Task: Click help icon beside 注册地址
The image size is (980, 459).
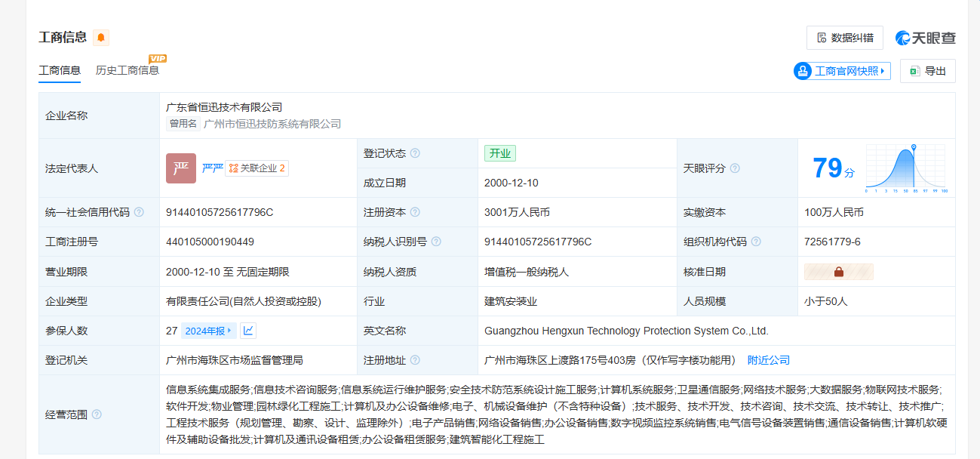Action: click(x=415, y=360)
